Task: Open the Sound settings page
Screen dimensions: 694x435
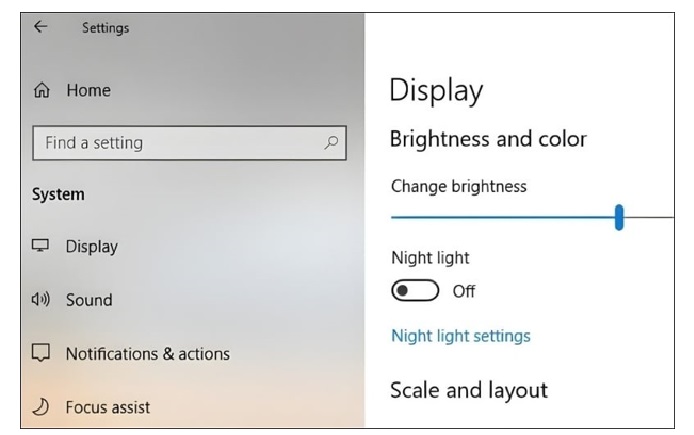Action: pos(89,300)
